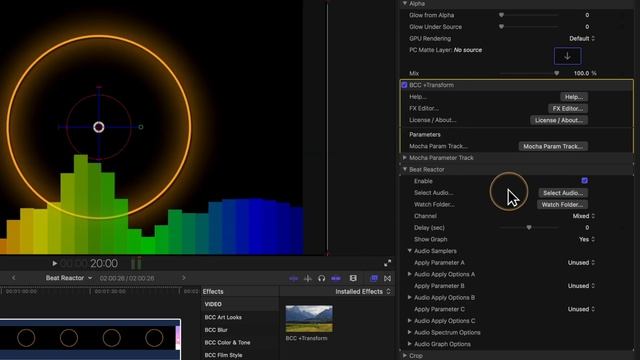Open clip appearance filmstrip icon
Image resolution: width=640 pixels, height=360 pixels.
(353, 278)
